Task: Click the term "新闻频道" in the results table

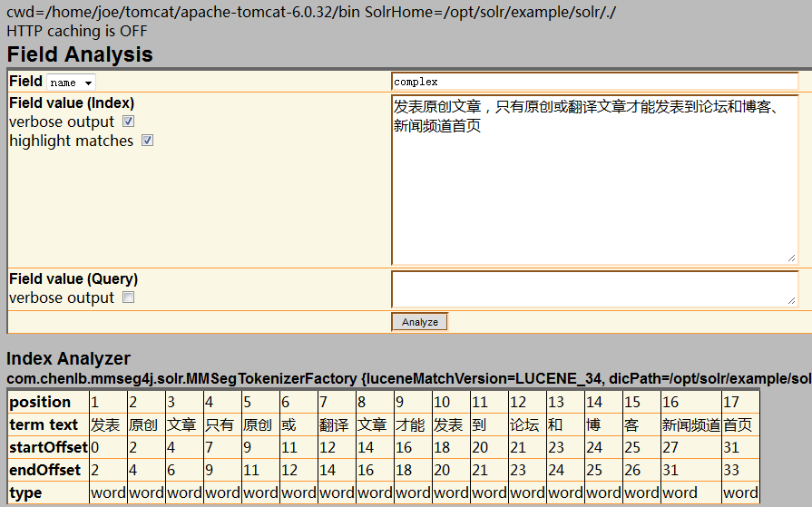Action: tap(690, 424)
